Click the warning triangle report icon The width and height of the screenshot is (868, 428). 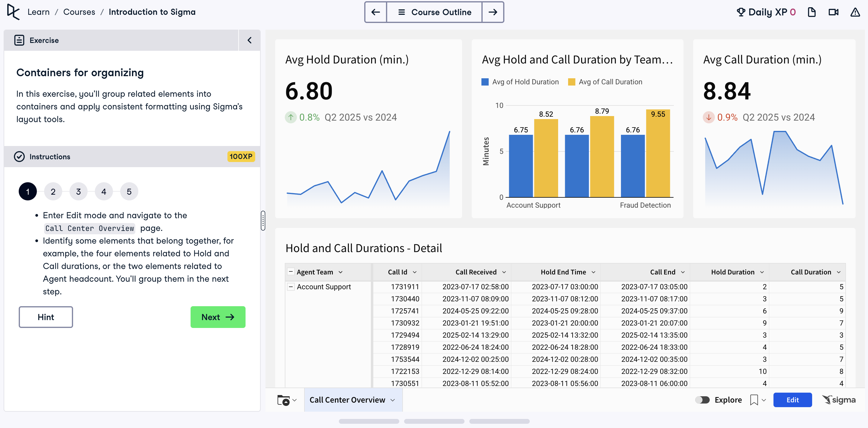pyautogui.click(x=855, y=12)
